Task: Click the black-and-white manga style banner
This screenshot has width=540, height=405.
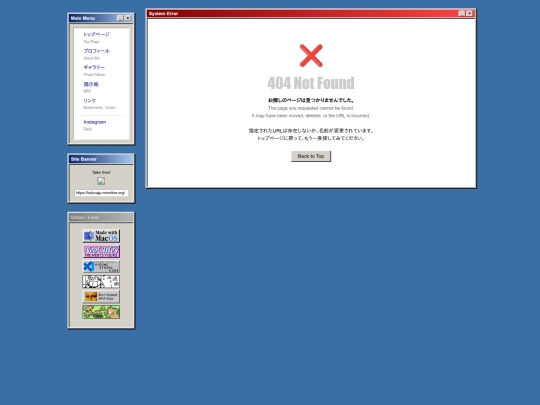Action: pyautogui.click(x=101, y=281)
